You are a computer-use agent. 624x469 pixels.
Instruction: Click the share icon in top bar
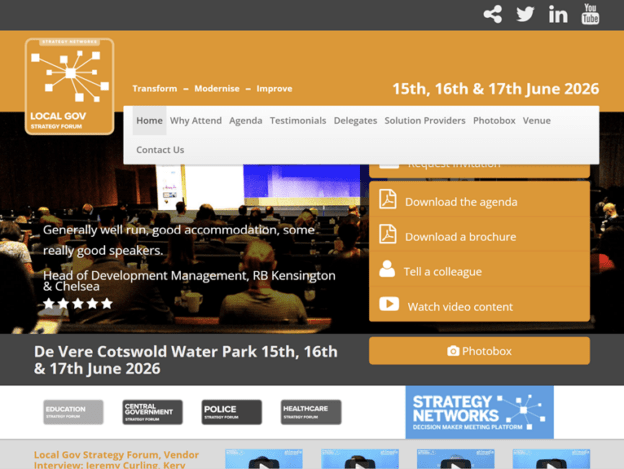[x=492, y=14]
